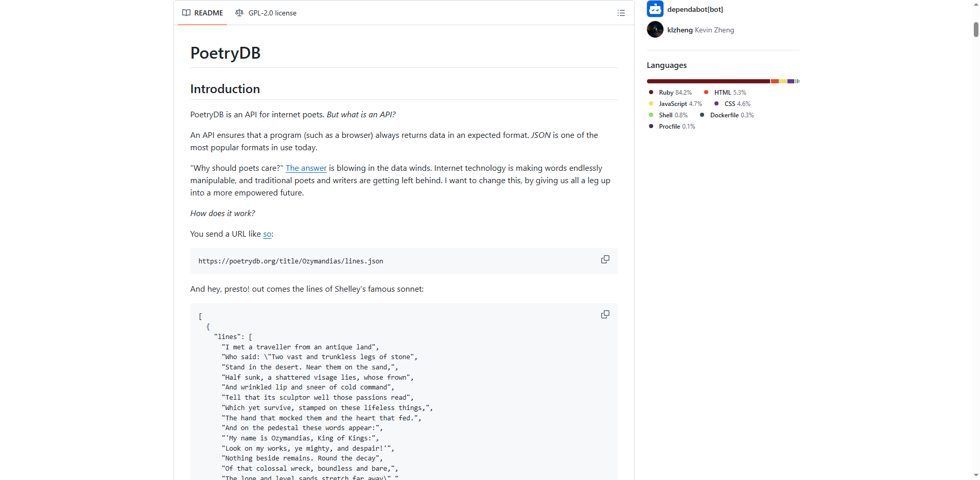Viewport: 980px width, 480px height.
Task: Open the dependabot[bot] contributor avatar
Action: tap(654, 8)
